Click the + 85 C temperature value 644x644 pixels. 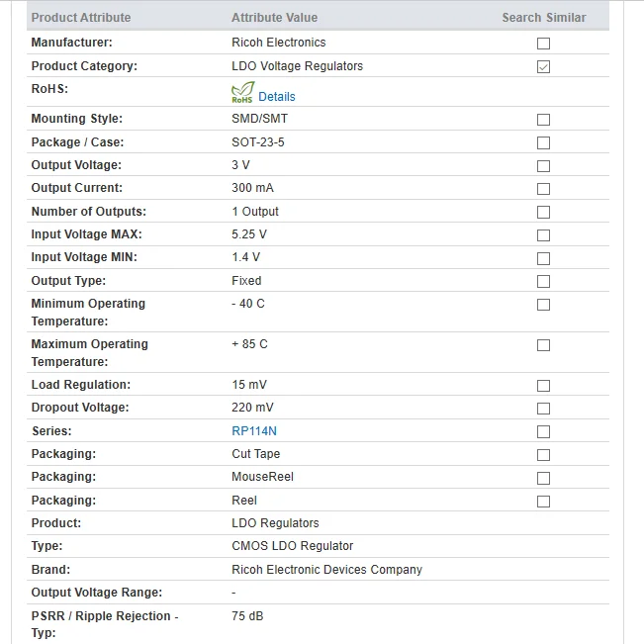click(x=249, y=344)
